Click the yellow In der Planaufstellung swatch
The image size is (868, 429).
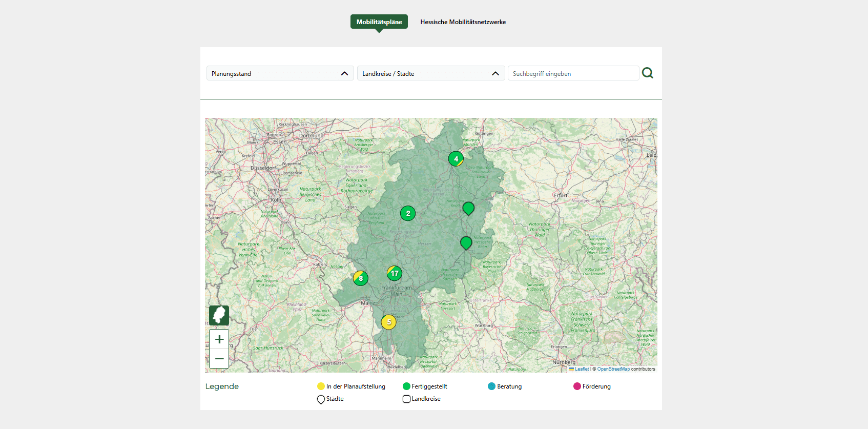321,386
